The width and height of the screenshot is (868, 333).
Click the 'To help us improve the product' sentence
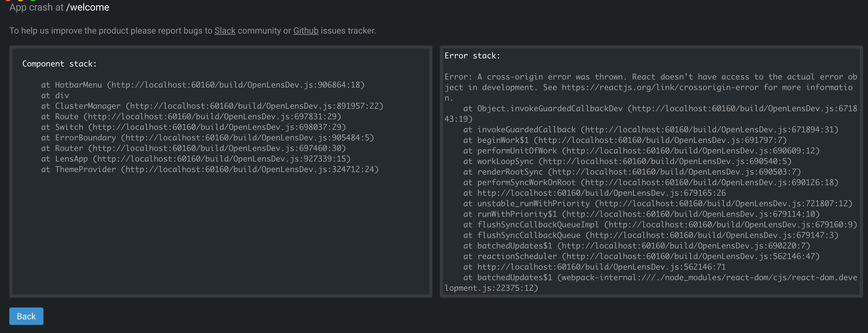[192, 31]
